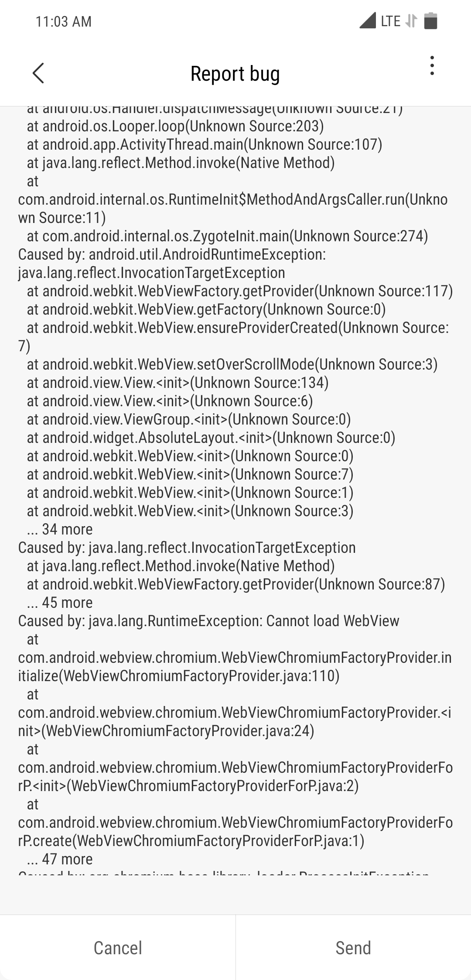Tap the battery icon in status bar

[430, 21]
